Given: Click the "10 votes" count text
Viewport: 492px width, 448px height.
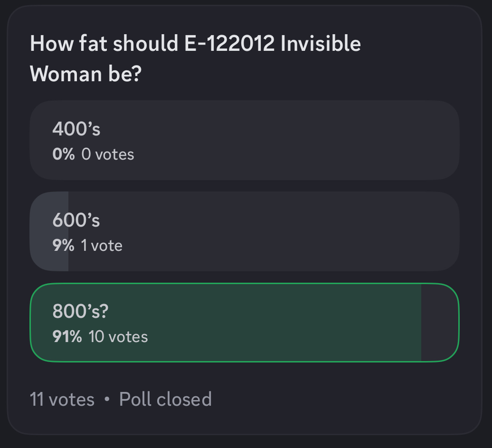Looking at the screenshot, I should pos(118,337).
